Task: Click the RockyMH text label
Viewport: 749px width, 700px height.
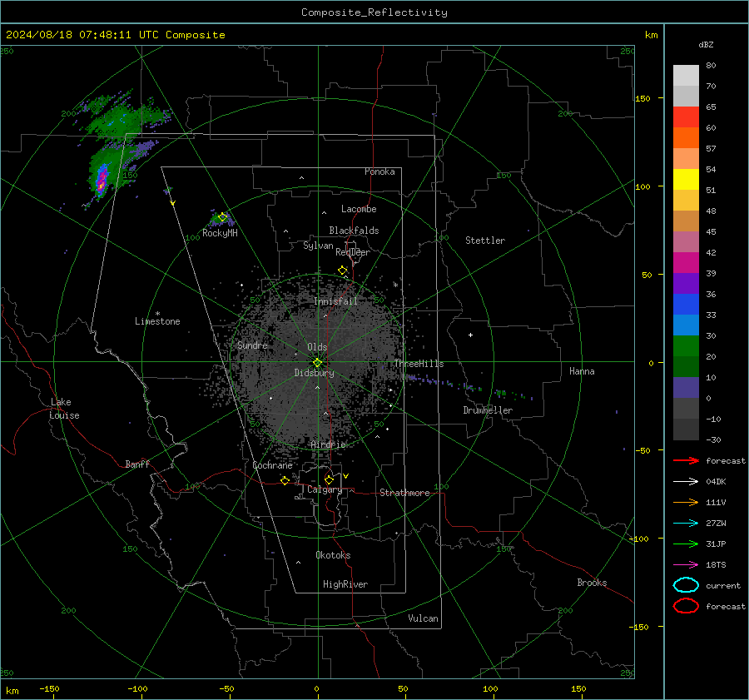Action: (x=220, y=233)
